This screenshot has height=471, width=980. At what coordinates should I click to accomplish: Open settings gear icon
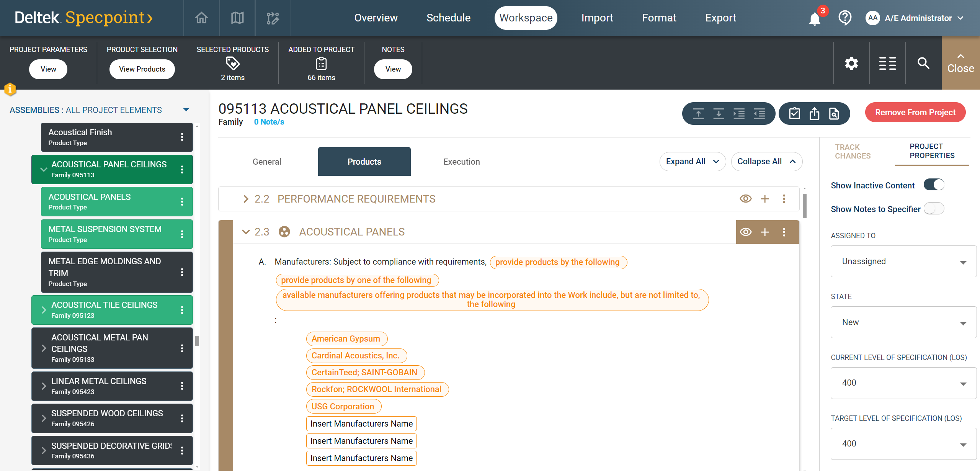click(851, 63)
